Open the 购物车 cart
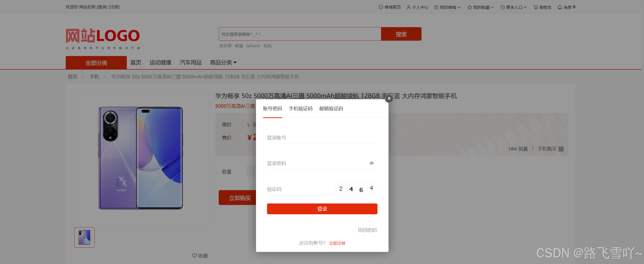The width and height of the screenshot is (644, 264). coord(543,7)
